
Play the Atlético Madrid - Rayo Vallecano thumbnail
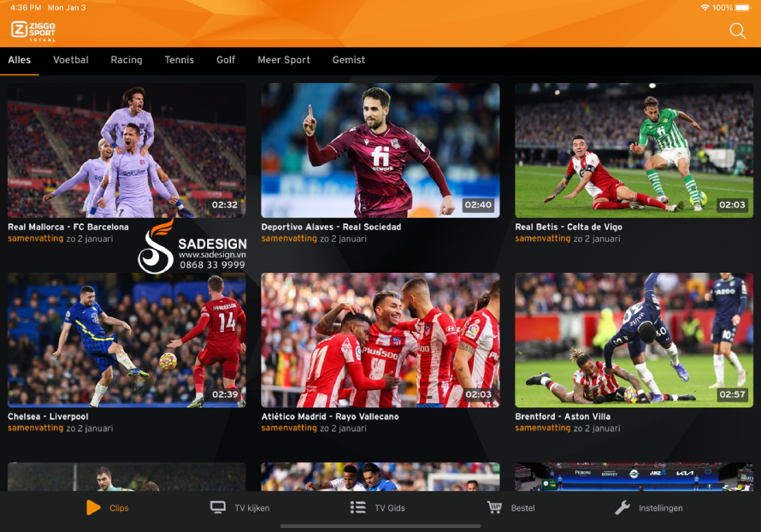tap(380, 340)
